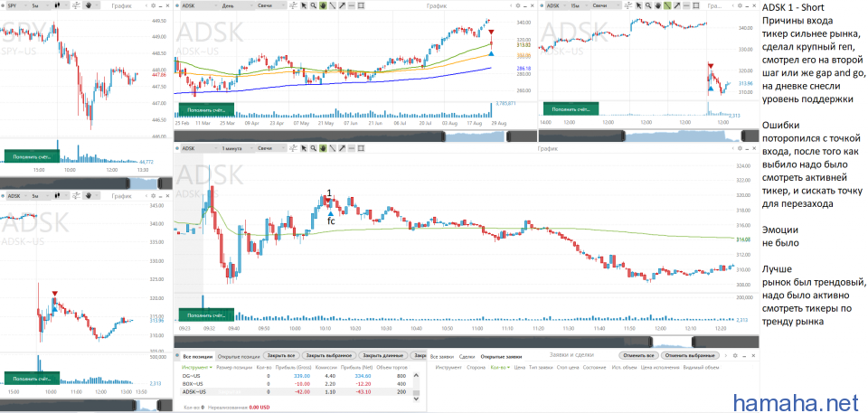Screen dimensions: 868x413
Task: Open the 5м timeframe dropdown in the SPY chart
Action: tap(40, 5)
